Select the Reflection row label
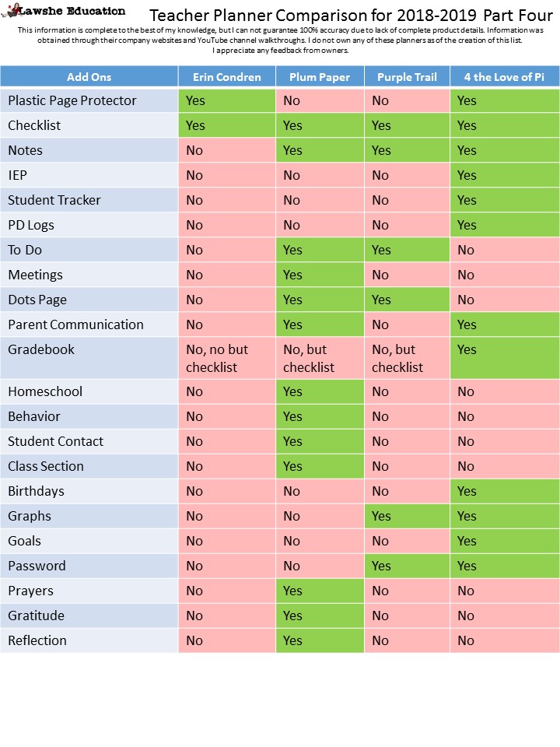560x747 pixels. (x=37, y=640)
